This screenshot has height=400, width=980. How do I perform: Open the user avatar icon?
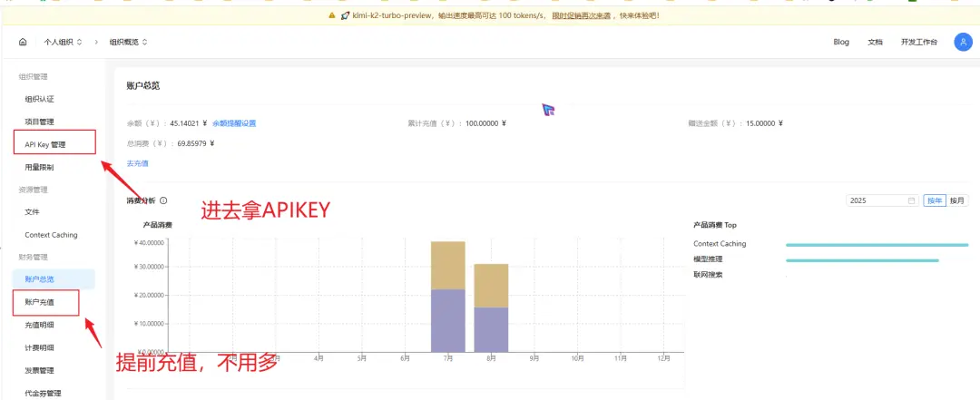[x=963, y=42]
